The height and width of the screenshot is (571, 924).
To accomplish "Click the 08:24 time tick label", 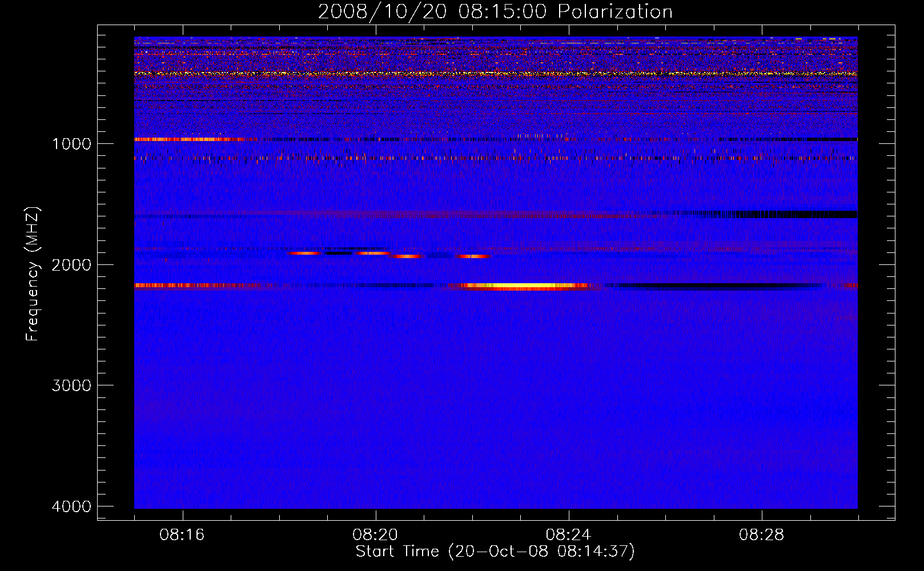I will 568,535.
